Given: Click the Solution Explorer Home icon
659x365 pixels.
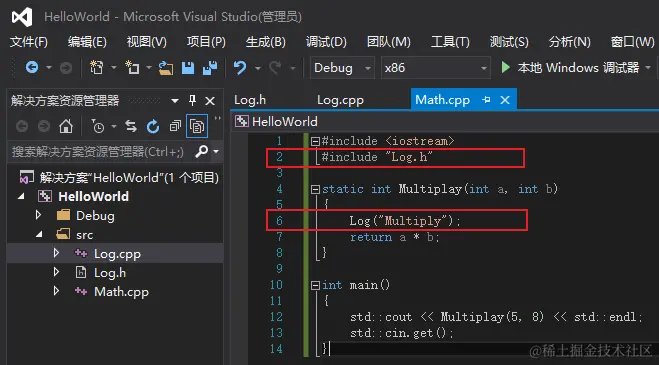Looking at the screenshot, I should 66,126.
